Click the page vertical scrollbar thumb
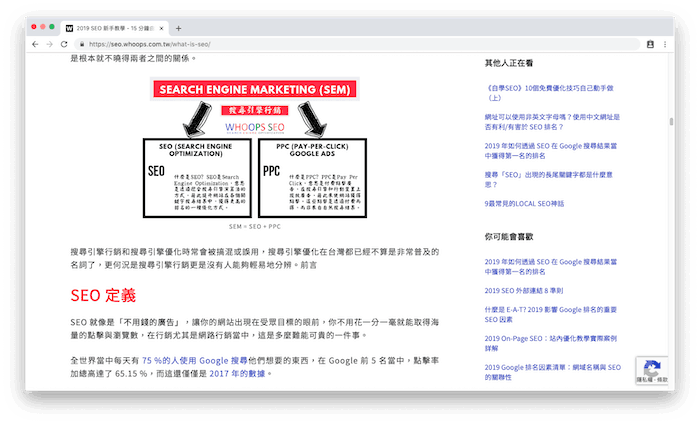The width and height of the screenshot is (700, 424). pyautogui.click(x=671, y=121)
